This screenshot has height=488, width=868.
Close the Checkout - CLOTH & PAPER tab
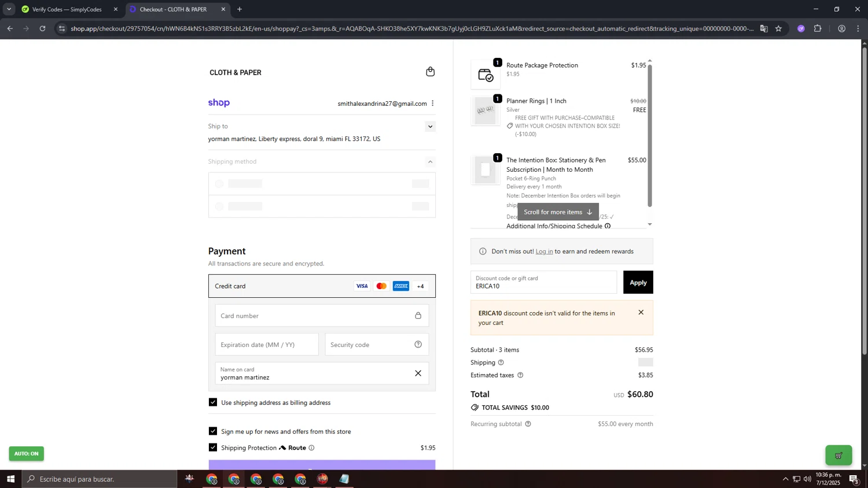pyautogui.click(x=223, y=9)
